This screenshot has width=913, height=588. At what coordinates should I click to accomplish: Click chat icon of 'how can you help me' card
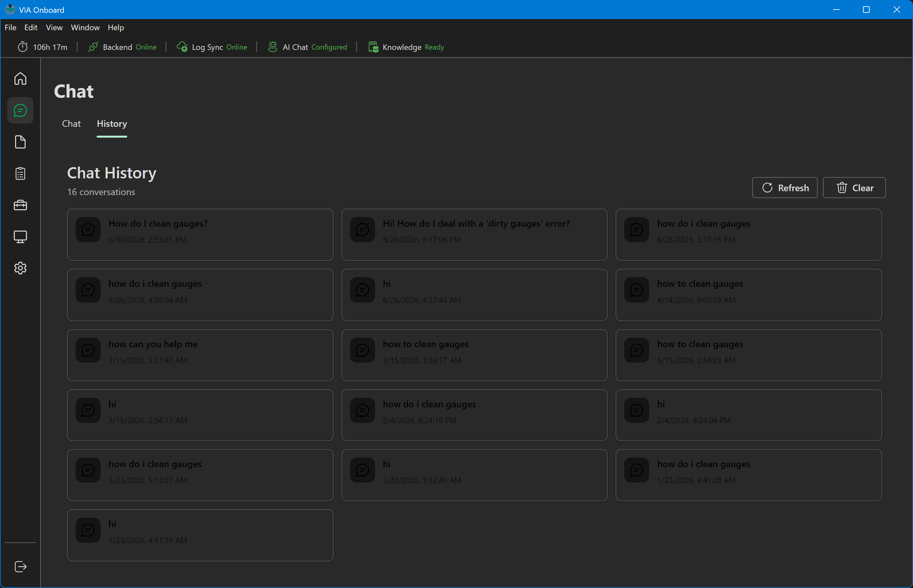88,350
